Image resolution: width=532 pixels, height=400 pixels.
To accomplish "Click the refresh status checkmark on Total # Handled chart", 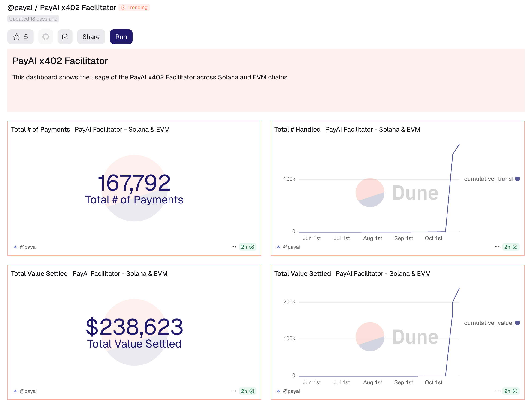I will [515, 247].
